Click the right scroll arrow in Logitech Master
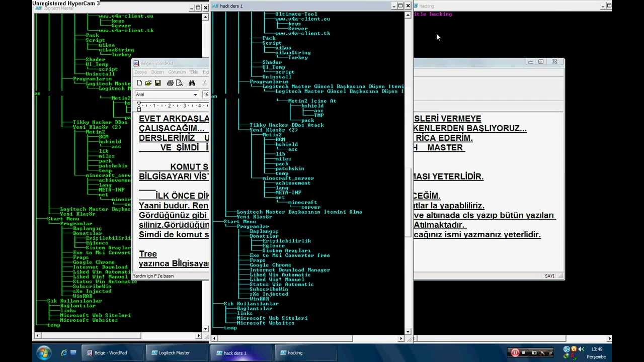 point(199,335)
